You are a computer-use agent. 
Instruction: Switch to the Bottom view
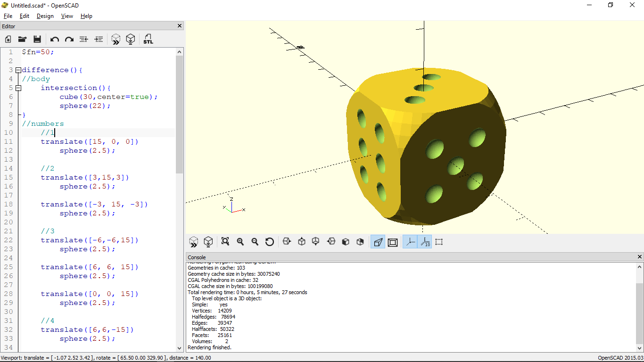pyautogui.click(x=316, y=242)
